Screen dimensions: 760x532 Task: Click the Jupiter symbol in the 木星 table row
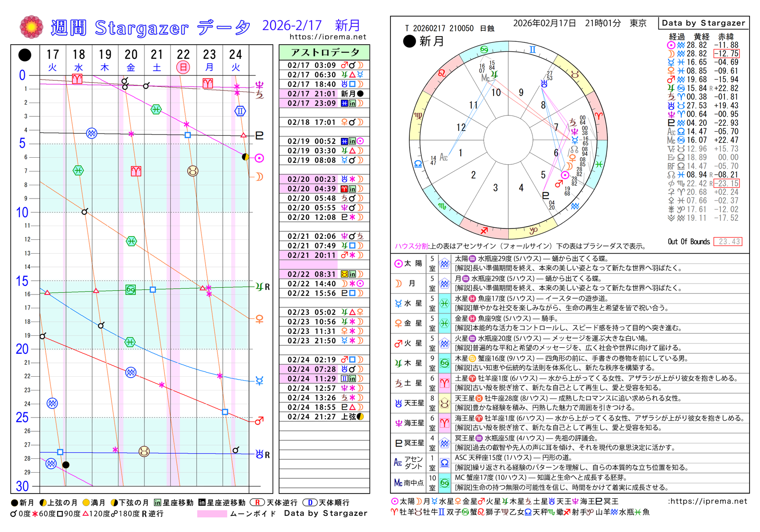398,363
